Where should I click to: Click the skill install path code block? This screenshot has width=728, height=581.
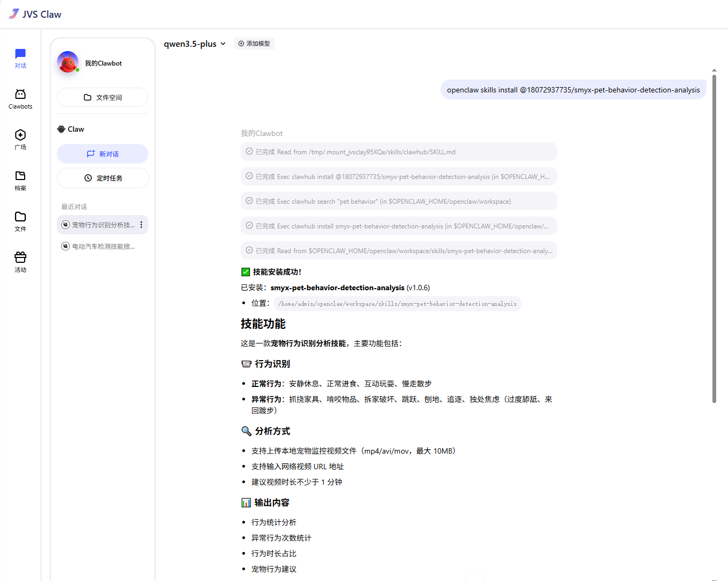coord(397,304)
